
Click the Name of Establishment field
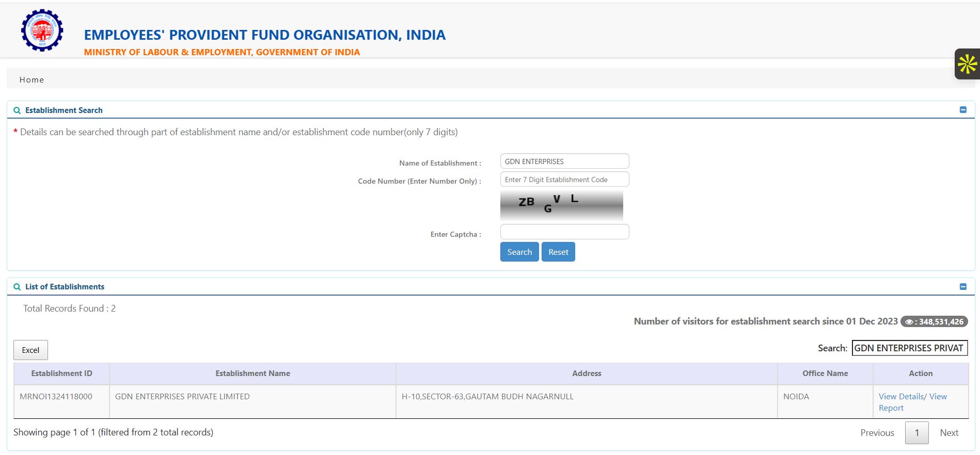click(x=564, y=161)
